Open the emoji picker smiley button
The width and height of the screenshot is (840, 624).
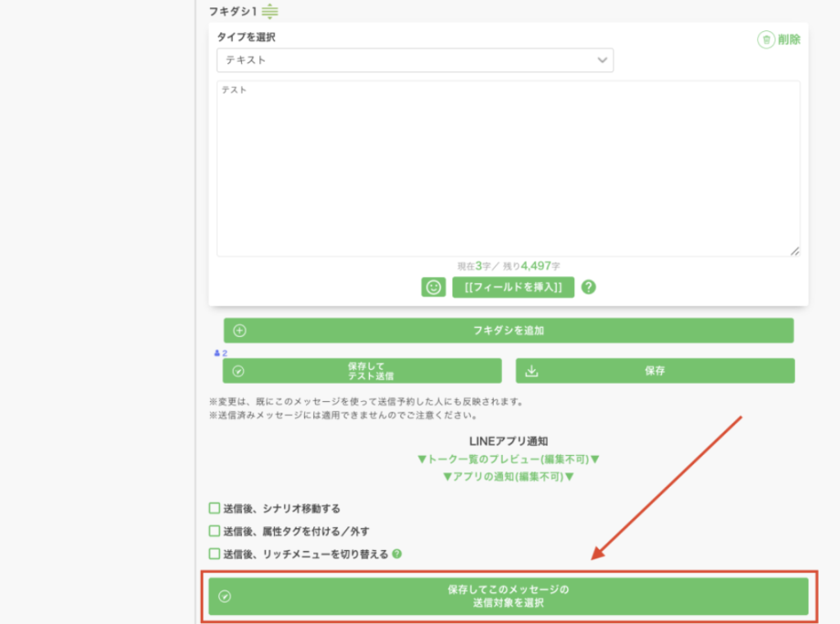coord(433,287)
